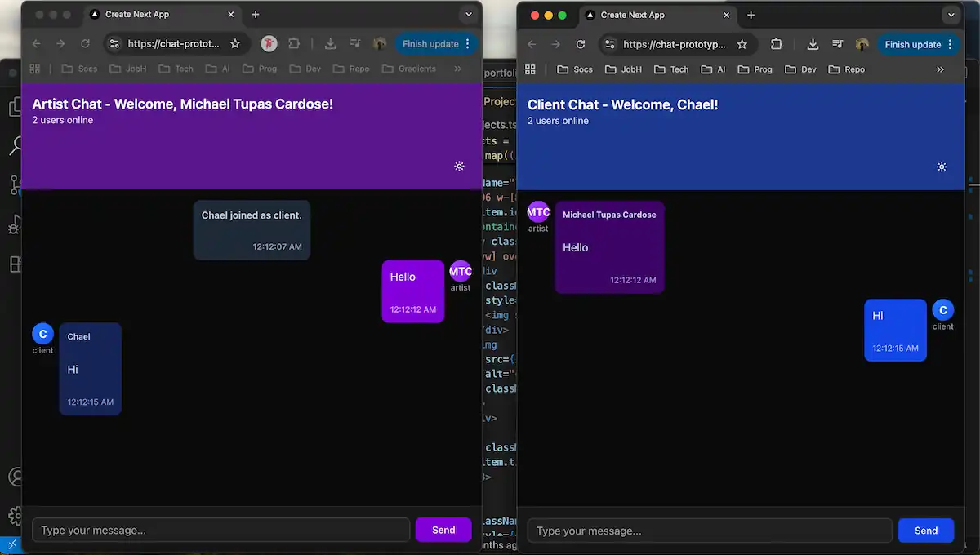Open Downloads icon in right browser toolbar
This screenshot has height=555, width=980.
[813, 45]
